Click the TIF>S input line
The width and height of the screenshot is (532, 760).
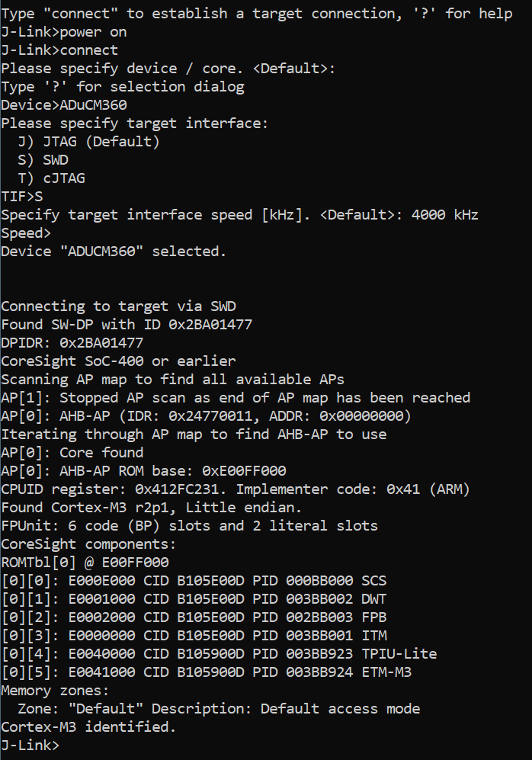pos(22,197)
